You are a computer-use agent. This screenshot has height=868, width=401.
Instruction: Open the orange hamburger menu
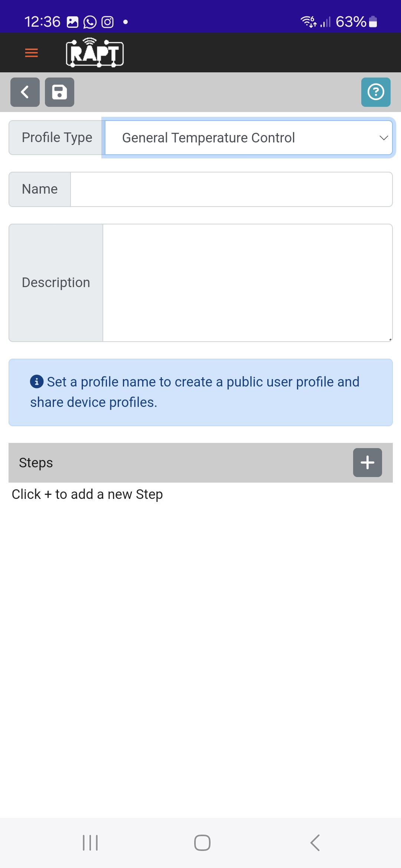pyautogui.click(x=32, y=53)
